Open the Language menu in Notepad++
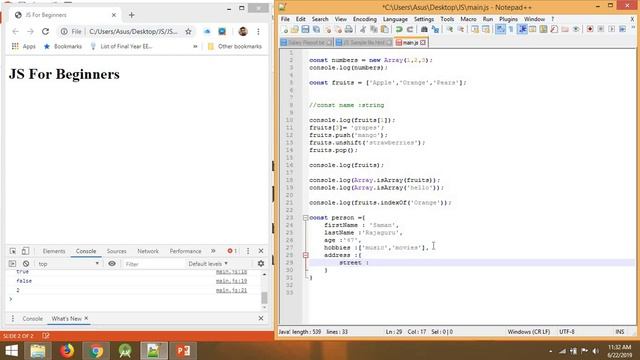Viewport: 640px width, 360px height. tap(395, 19)
